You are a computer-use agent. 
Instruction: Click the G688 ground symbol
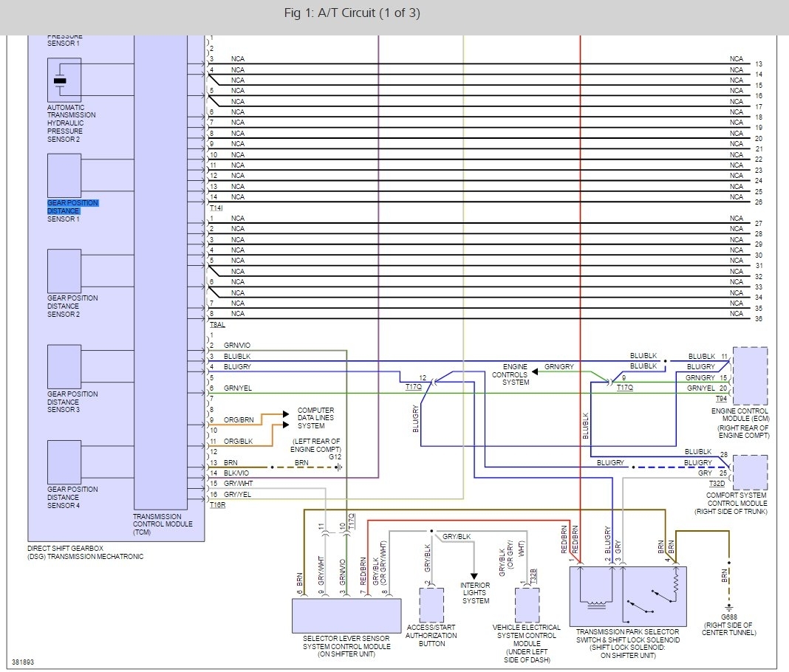pos(728,606)
